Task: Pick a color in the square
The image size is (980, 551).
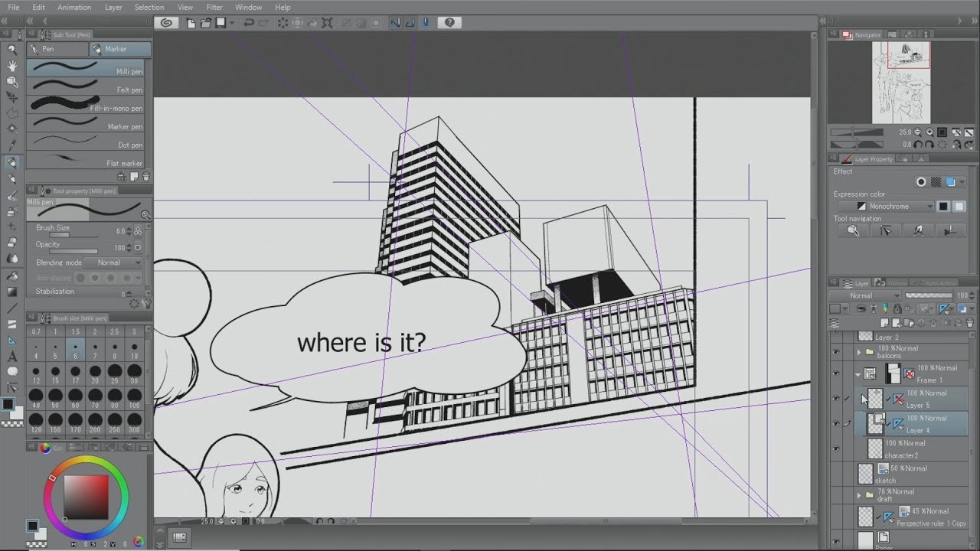Action: click(x=86, y=497)
